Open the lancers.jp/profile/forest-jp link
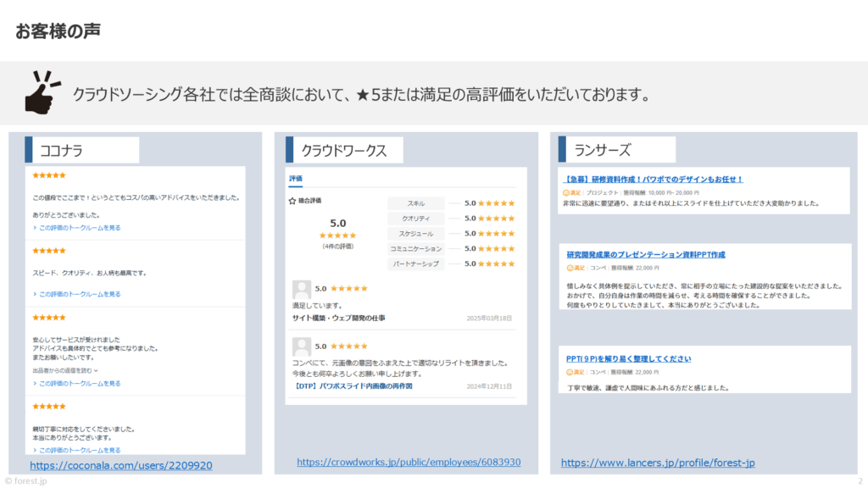868x488 pixels. click(658, 463)
